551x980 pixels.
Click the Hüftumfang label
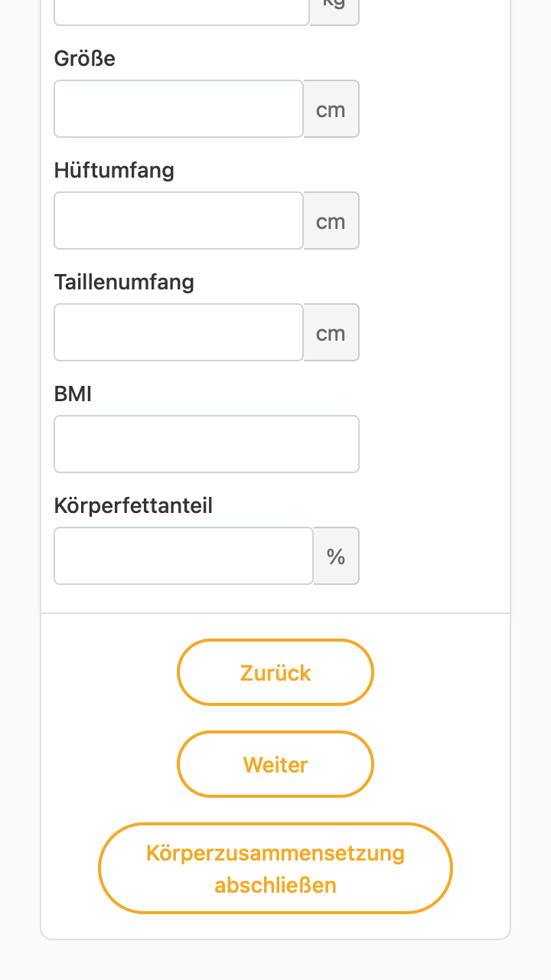coord(114,170)
